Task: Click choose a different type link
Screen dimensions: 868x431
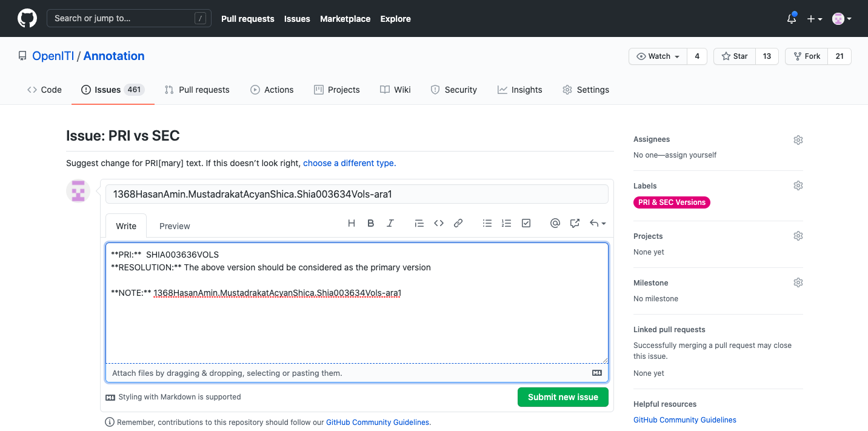Action: point(350,163)
